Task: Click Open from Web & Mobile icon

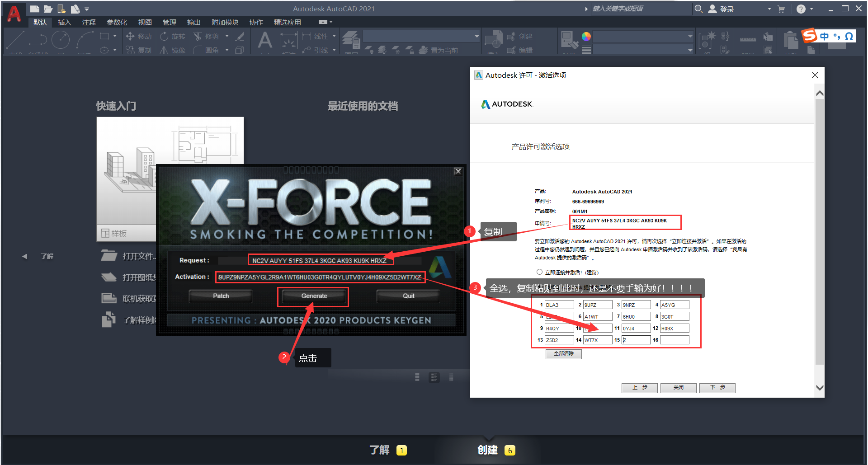Action: click(x=61, y=9)
